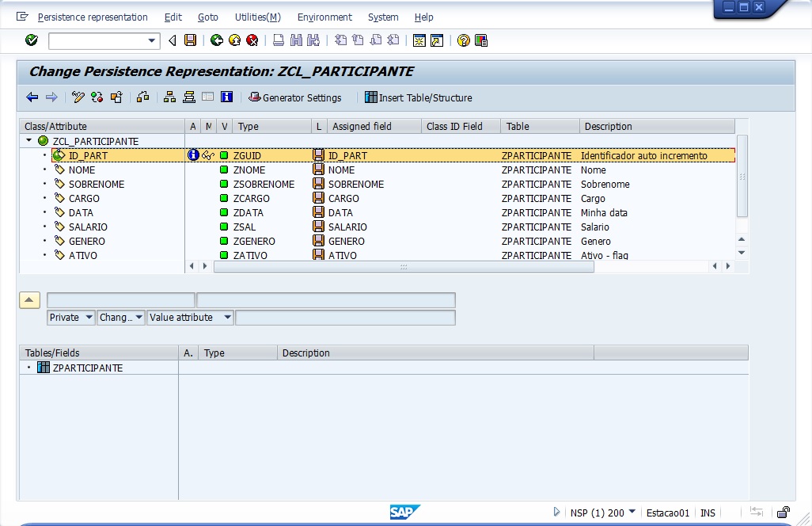Toggle the lock icon in status bar
Image resolution: width=812 pixels, height=526 pixels.
click(x=783, y=513)
